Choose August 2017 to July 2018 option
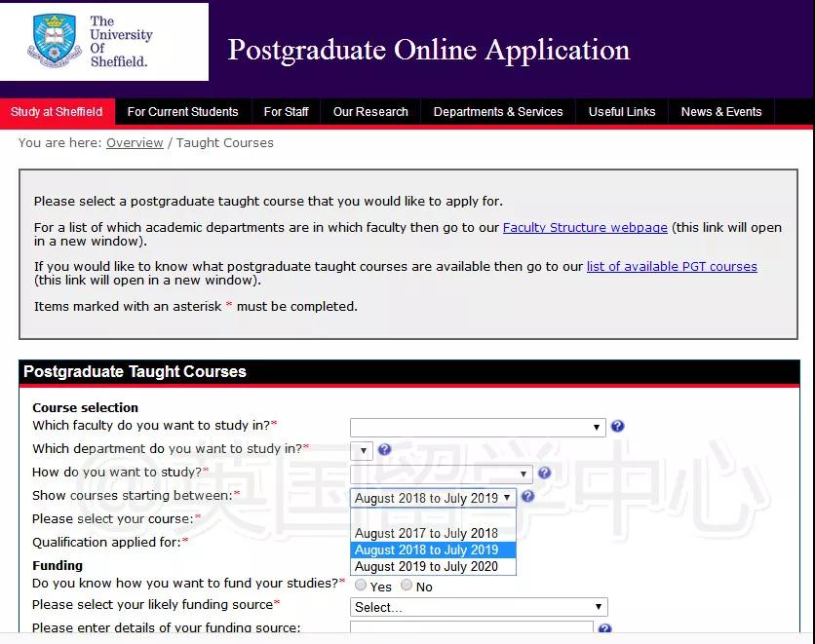Screen dimensions: 815x644 point(427,533)
